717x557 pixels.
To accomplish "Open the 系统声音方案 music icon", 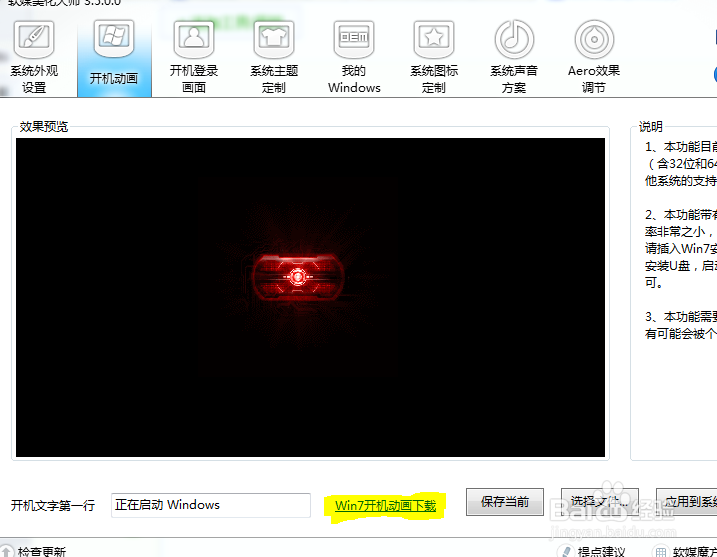I will tap(514, 57).
